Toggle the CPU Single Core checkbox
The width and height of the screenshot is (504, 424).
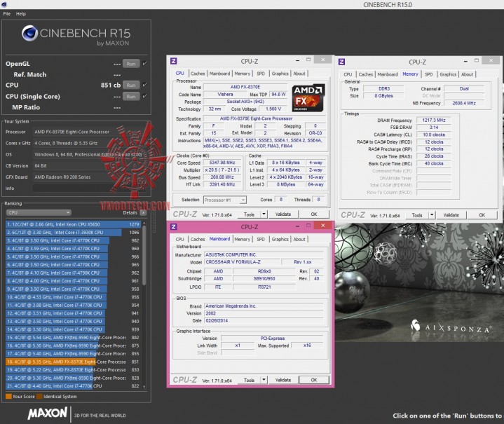144,96
